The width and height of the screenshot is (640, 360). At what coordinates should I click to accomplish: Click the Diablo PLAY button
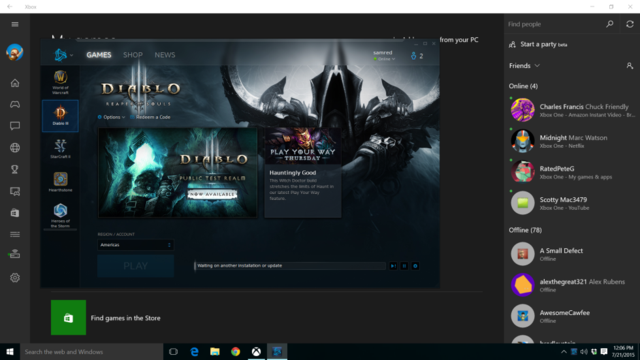pyautogui.click(x=136, y=266)
